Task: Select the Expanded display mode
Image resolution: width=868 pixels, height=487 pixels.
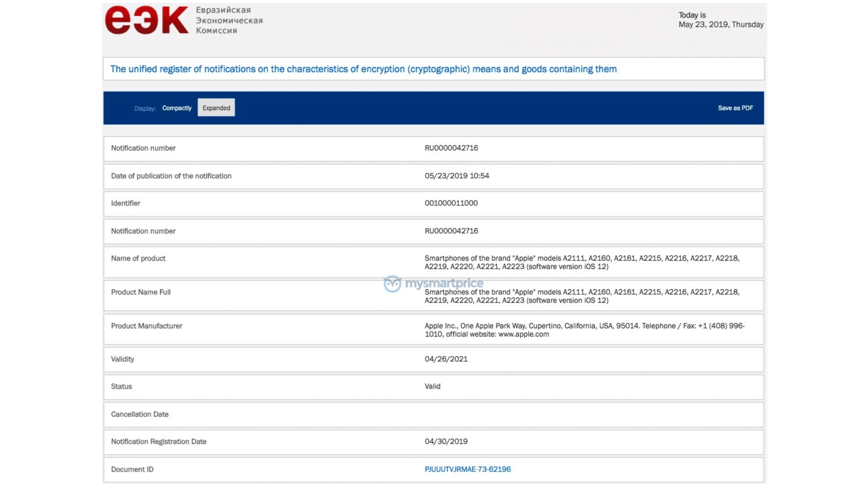Action: (216, 108)
